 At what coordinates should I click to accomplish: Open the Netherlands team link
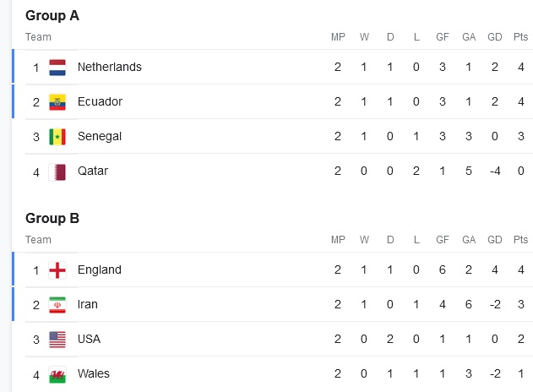(x=109, y=67)
